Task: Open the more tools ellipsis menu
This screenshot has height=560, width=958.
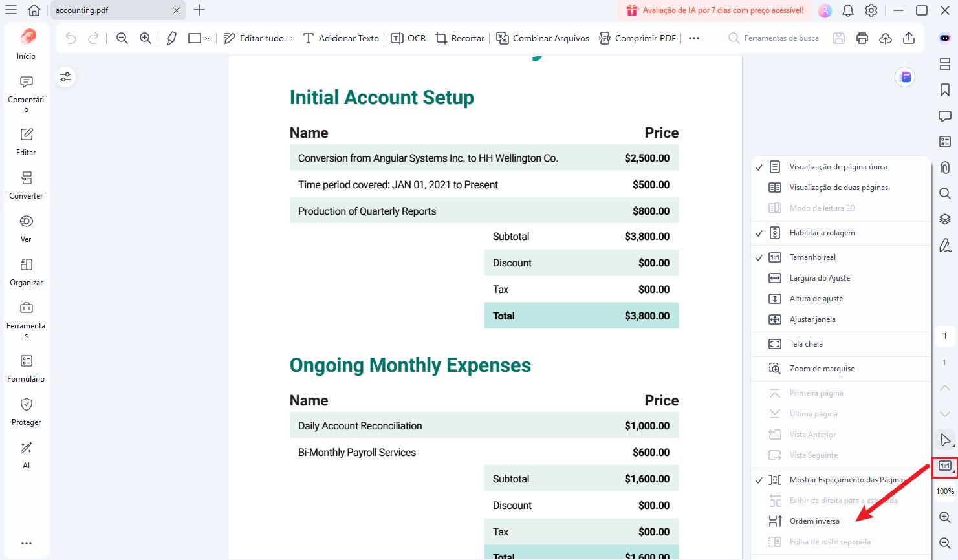Action: 694,38
